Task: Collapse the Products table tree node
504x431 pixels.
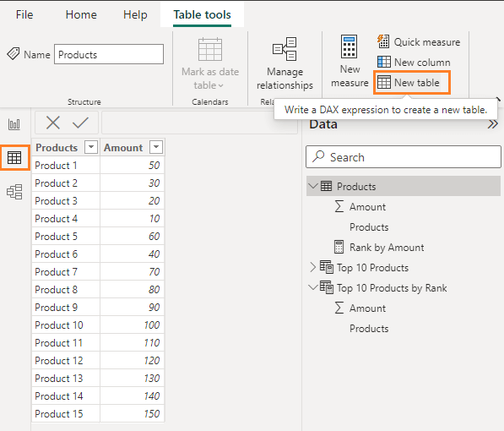Action: point(313,186)
